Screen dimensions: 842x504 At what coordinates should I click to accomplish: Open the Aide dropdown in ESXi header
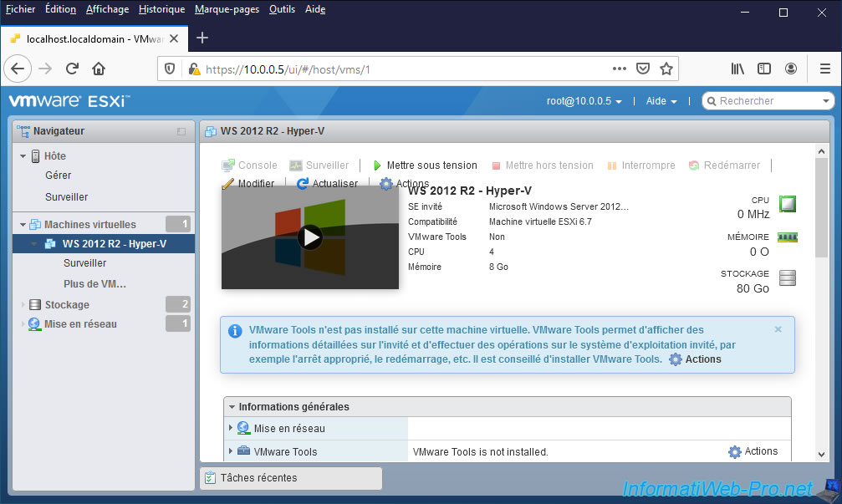[661, 101]
